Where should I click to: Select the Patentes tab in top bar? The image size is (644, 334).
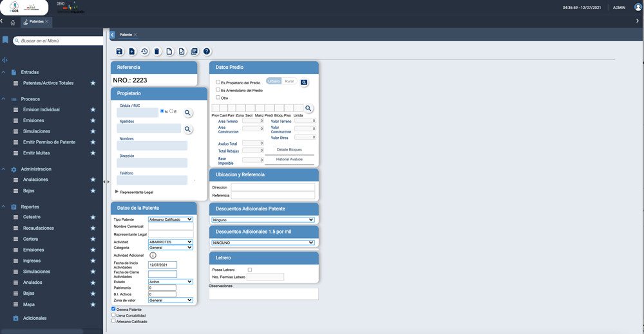click(x=36, y=22)
